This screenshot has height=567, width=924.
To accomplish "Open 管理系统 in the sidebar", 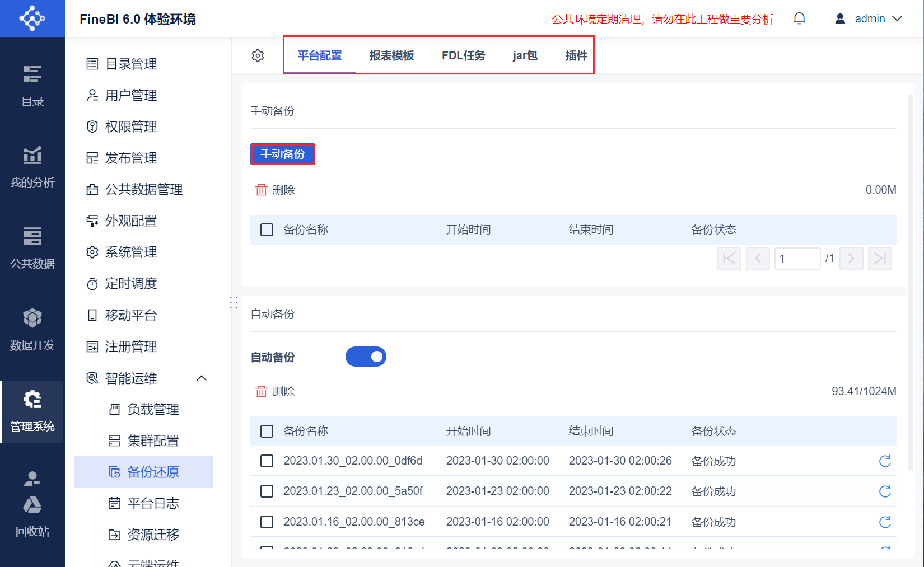I will (x=32, y=411).
